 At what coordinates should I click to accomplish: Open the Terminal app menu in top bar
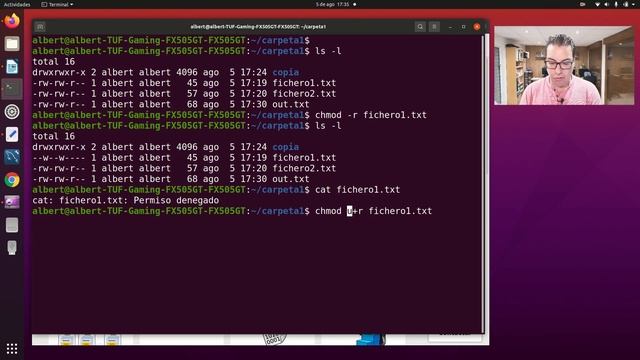57,4
